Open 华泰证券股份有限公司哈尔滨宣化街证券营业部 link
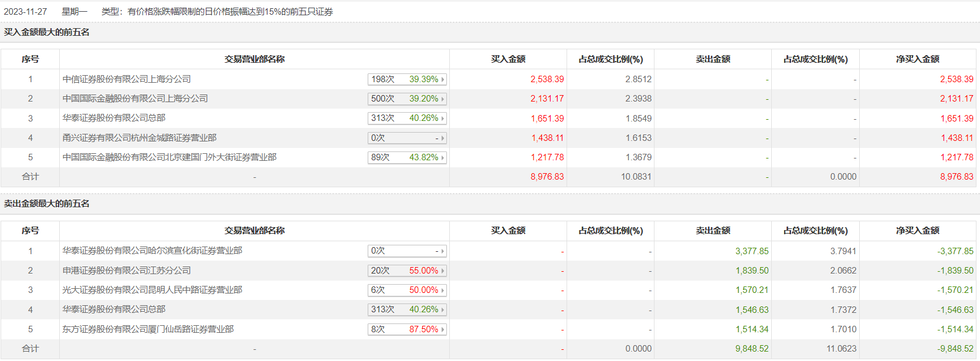The image size is (980, 361). 152,251
